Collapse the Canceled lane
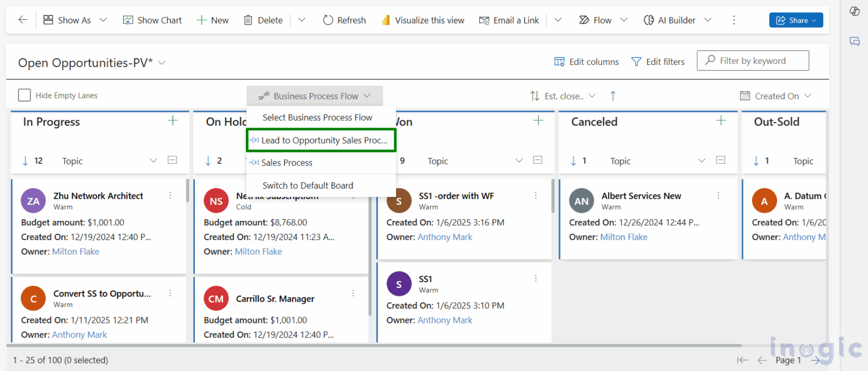The image size is (868, 371). (x=720, y=160)
